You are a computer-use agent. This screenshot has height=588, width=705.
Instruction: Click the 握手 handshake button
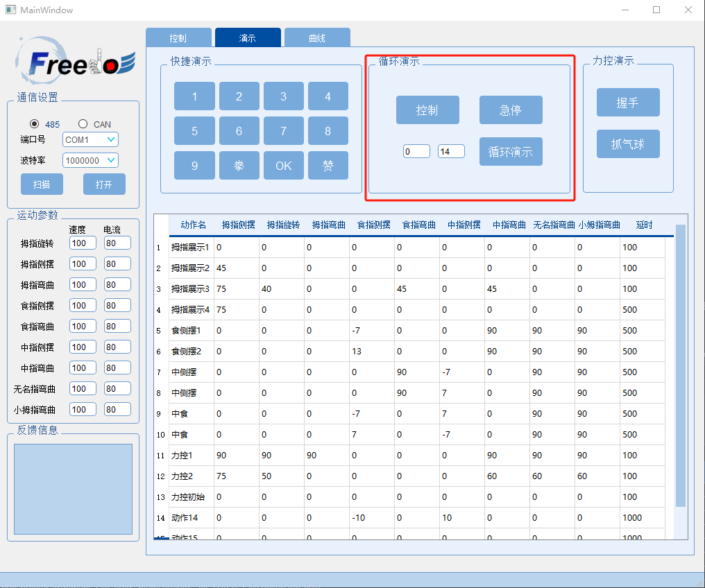click(628, 103)
